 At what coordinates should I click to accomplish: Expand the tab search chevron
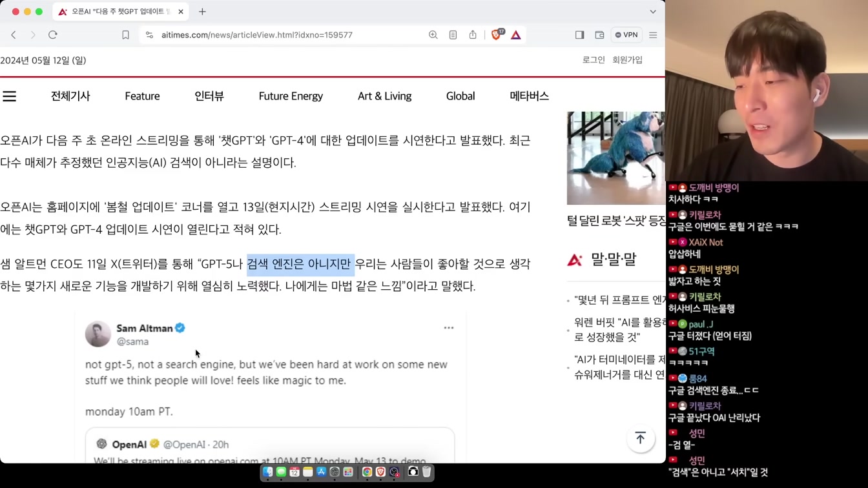coord(653,12)
